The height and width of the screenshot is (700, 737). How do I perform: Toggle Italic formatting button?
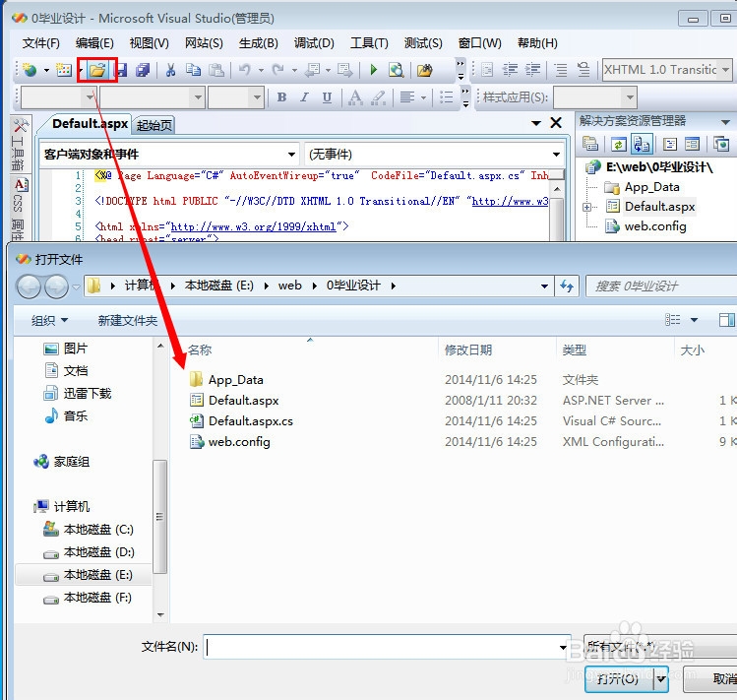304,97
